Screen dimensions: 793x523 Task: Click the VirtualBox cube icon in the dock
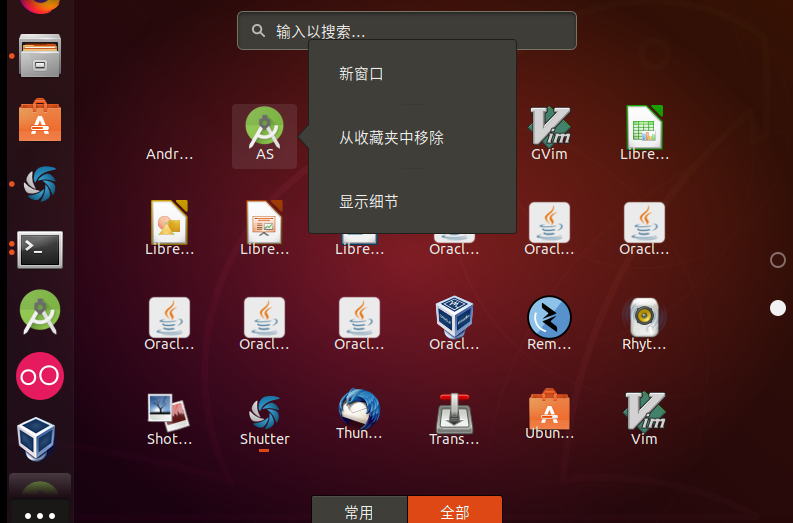coord(36,439)
